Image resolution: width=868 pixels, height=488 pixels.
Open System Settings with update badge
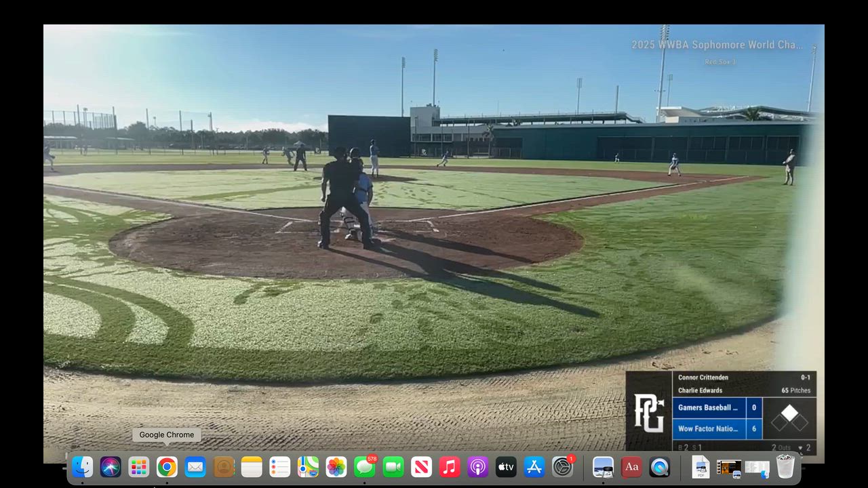(x=562, y=467)
